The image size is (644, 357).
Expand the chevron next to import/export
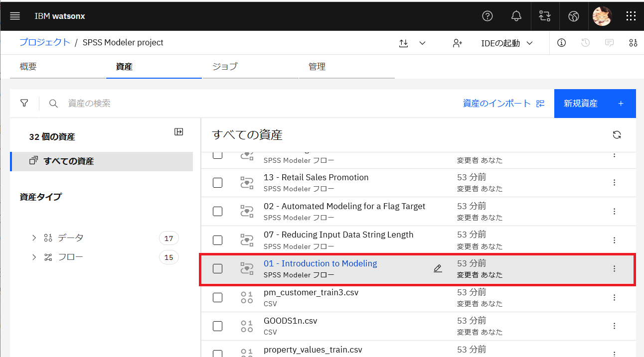(x=422, y=43)
